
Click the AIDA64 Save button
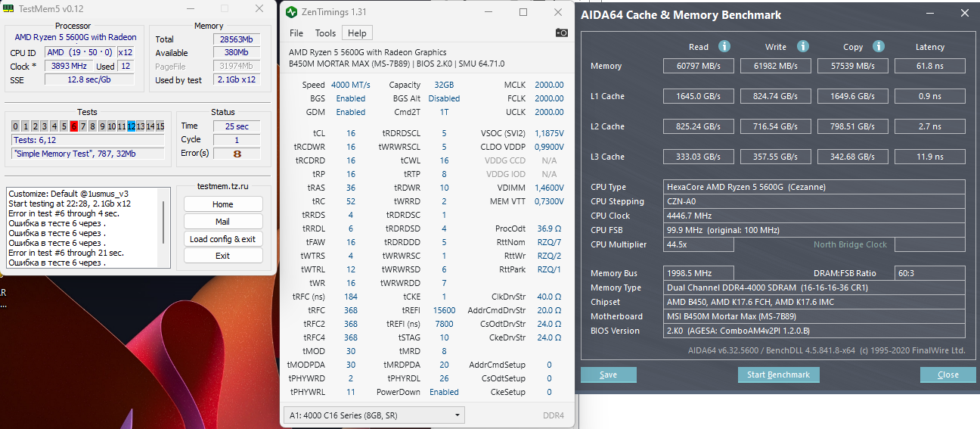[608, 375]
